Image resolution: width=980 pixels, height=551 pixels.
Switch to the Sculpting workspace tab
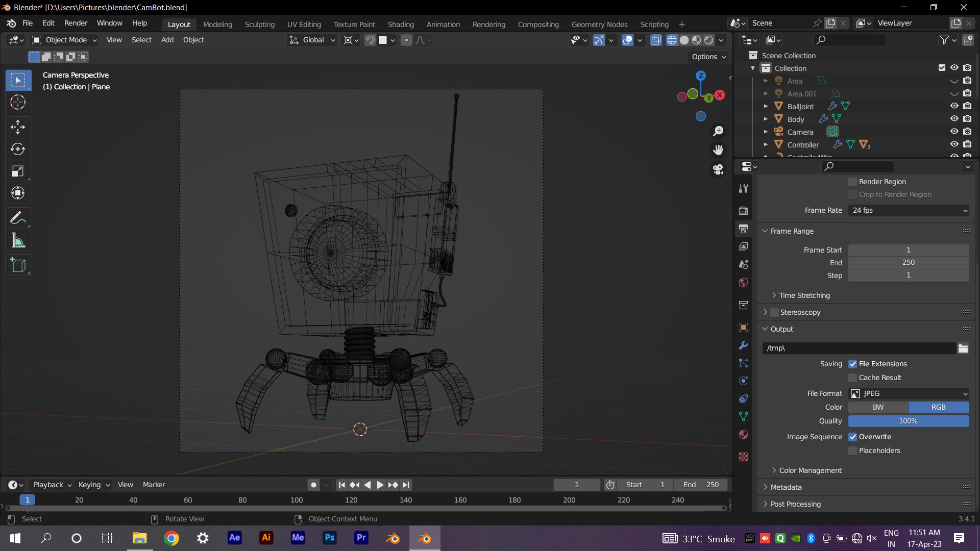[x=259, y=24]
